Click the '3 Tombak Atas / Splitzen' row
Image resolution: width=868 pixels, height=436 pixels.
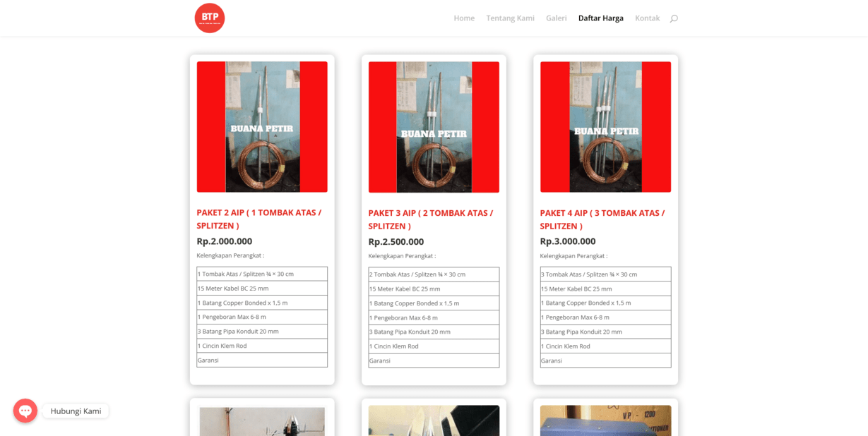point(605,274)
